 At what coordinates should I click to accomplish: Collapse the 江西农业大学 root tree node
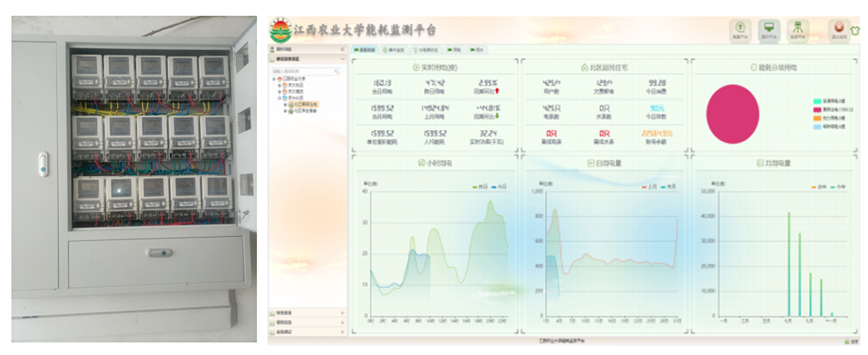click(x=274, y=79)
